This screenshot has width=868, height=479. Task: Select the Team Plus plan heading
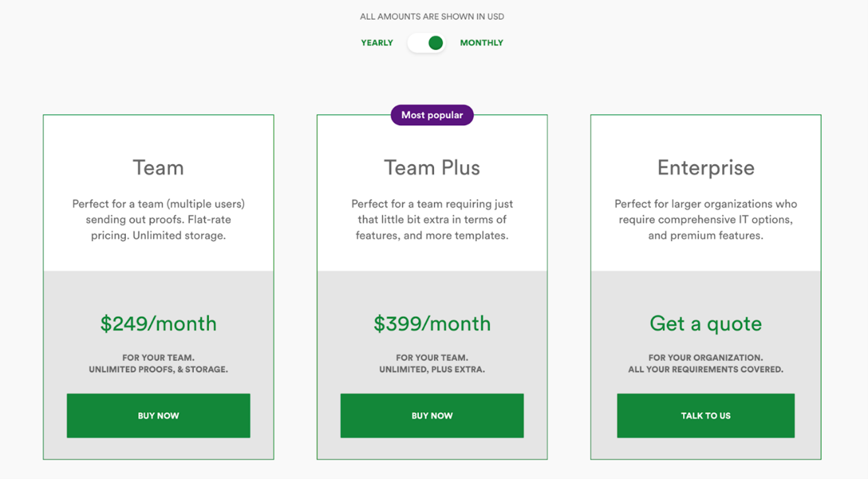(x=431, y=167)
